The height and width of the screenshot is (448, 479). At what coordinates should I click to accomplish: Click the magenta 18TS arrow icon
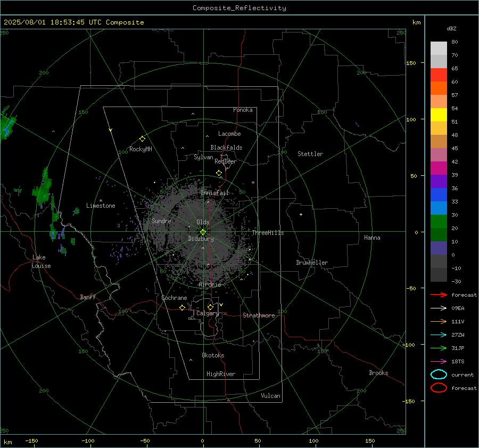439,362
